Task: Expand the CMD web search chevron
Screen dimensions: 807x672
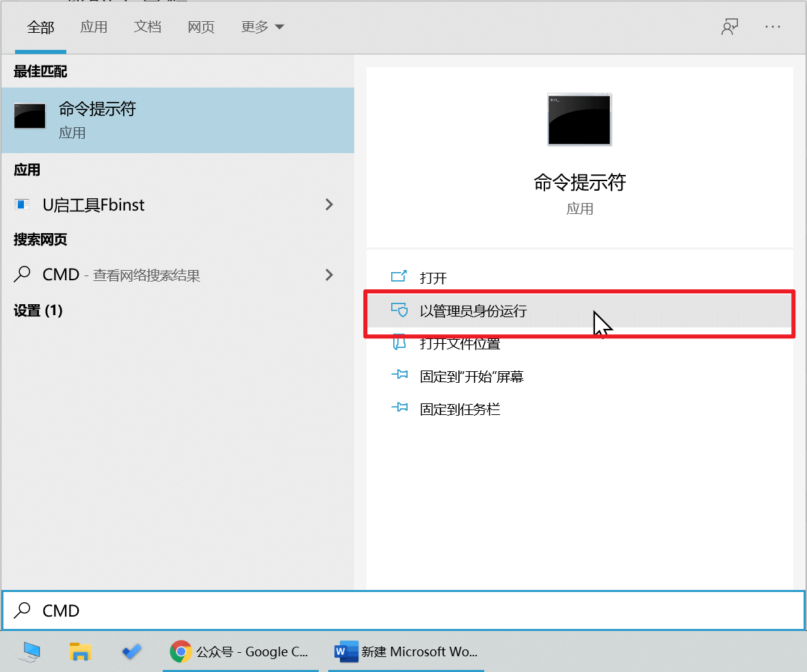Action: click(330, 275)
